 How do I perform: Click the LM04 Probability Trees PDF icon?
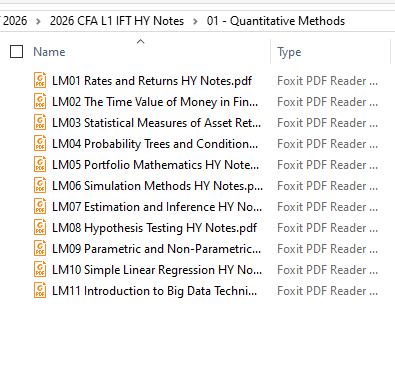40,143
